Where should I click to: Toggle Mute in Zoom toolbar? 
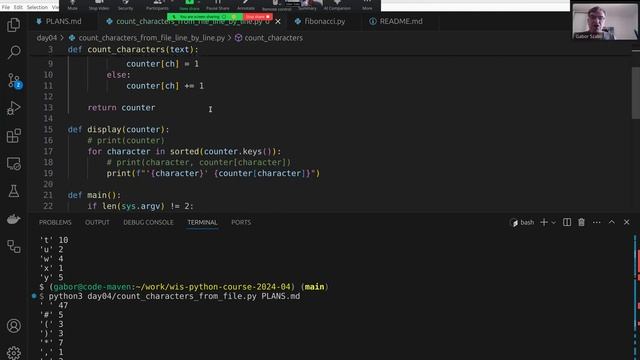click(72, 5)
